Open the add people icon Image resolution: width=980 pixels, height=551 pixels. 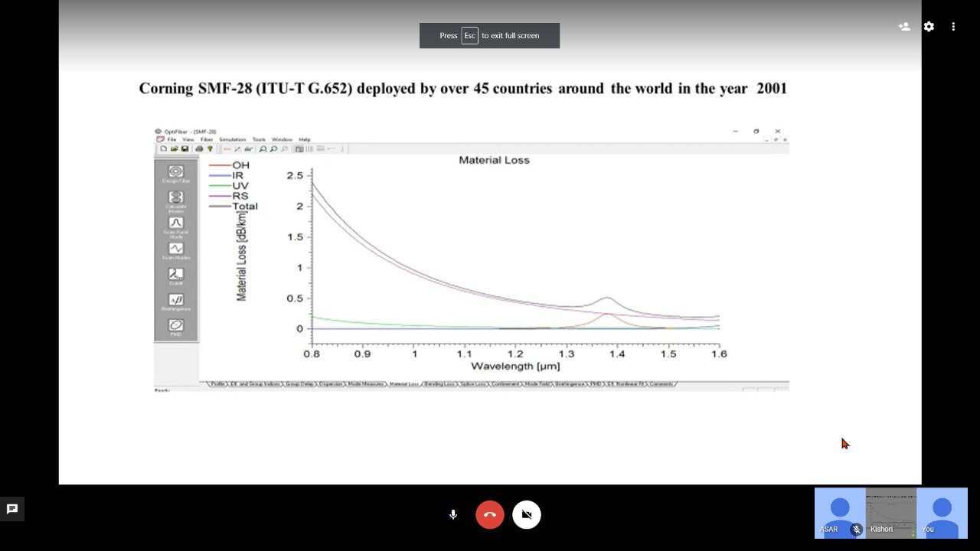[904, 27]
